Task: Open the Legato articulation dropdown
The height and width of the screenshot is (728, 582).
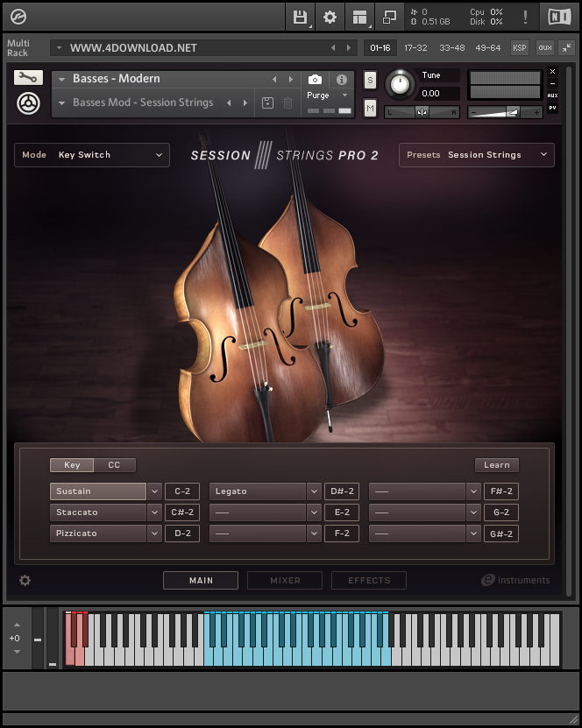Action: (x=314, y=491)
